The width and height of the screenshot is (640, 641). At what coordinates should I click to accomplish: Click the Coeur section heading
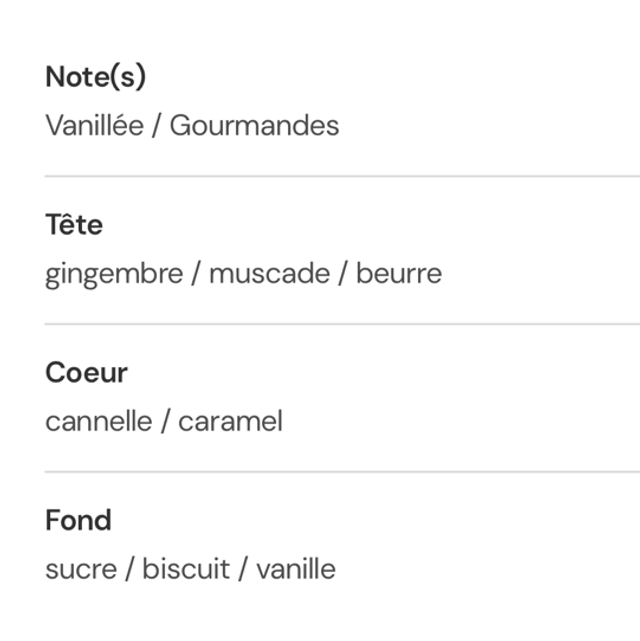pos(86,373)
